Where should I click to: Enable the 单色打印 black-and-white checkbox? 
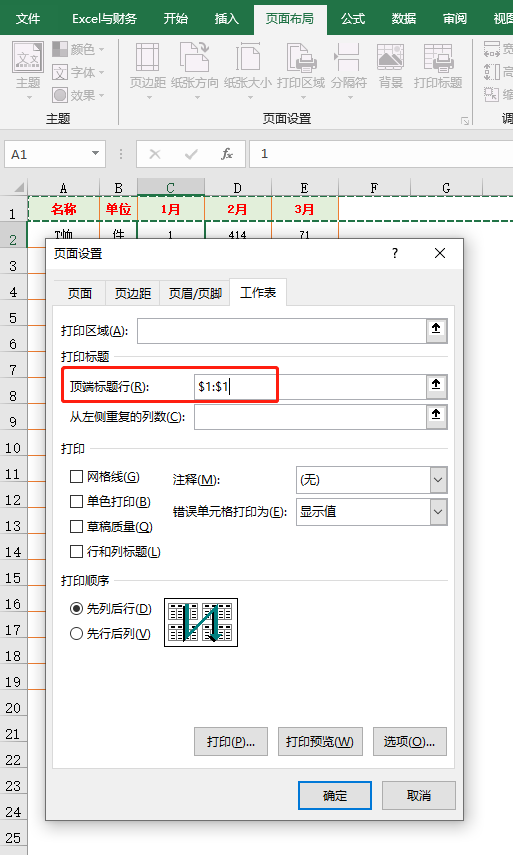pos(76,501)
